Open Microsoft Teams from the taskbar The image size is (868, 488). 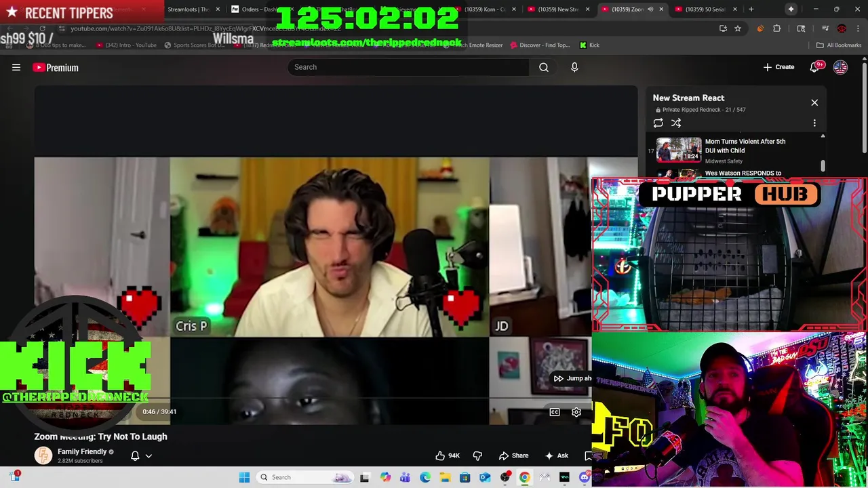pos(405,477)
